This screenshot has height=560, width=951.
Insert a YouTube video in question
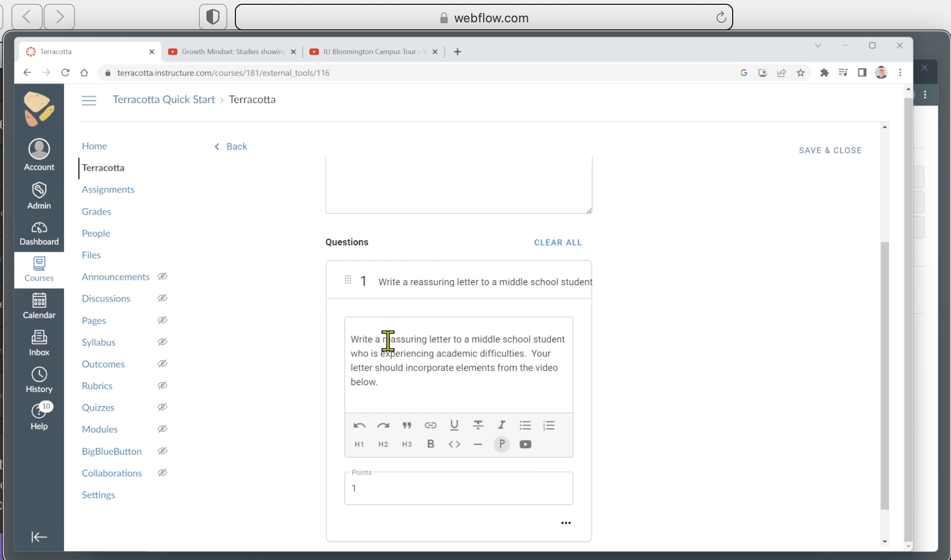tap(525, 444)
